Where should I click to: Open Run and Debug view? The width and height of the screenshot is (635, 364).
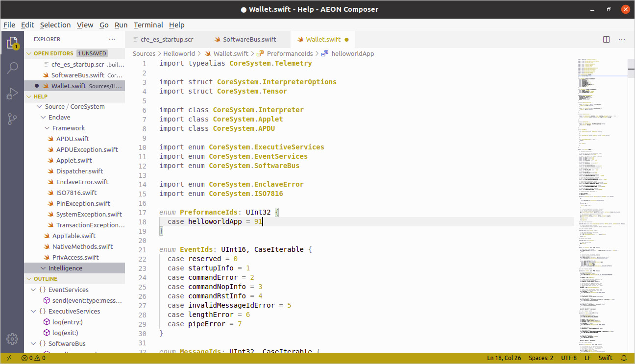point(12,93)
